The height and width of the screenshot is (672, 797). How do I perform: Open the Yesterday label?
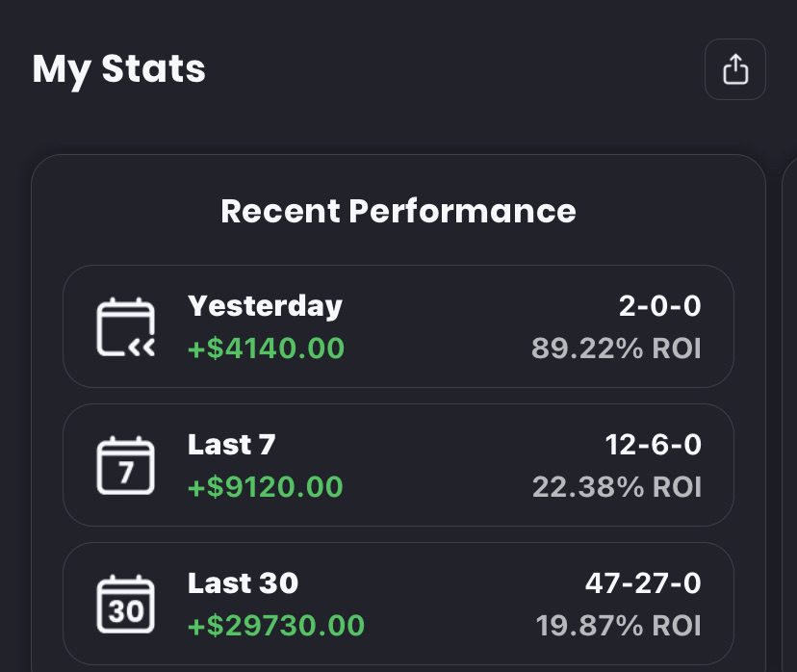click(265, 306)
